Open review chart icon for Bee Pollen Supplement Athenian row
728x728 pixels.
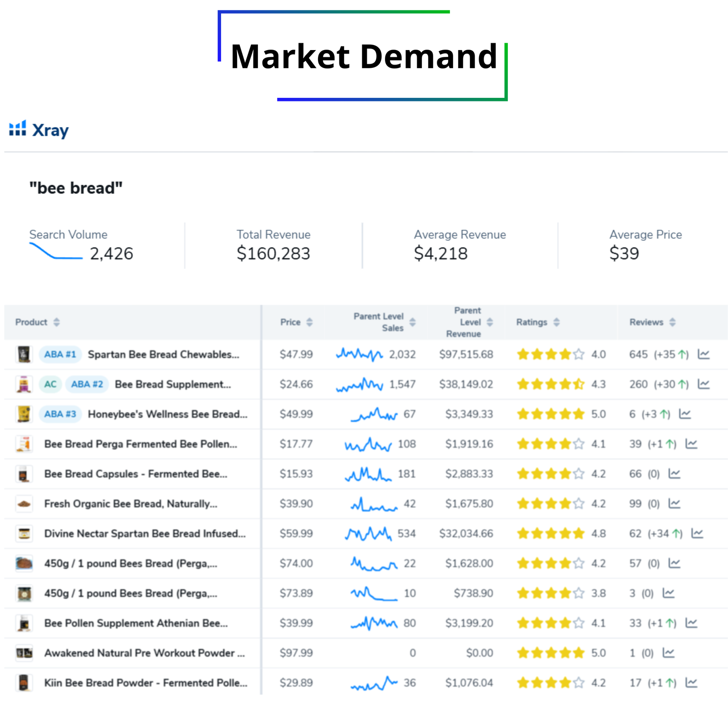pyautogui.click(x=691, y=623)
